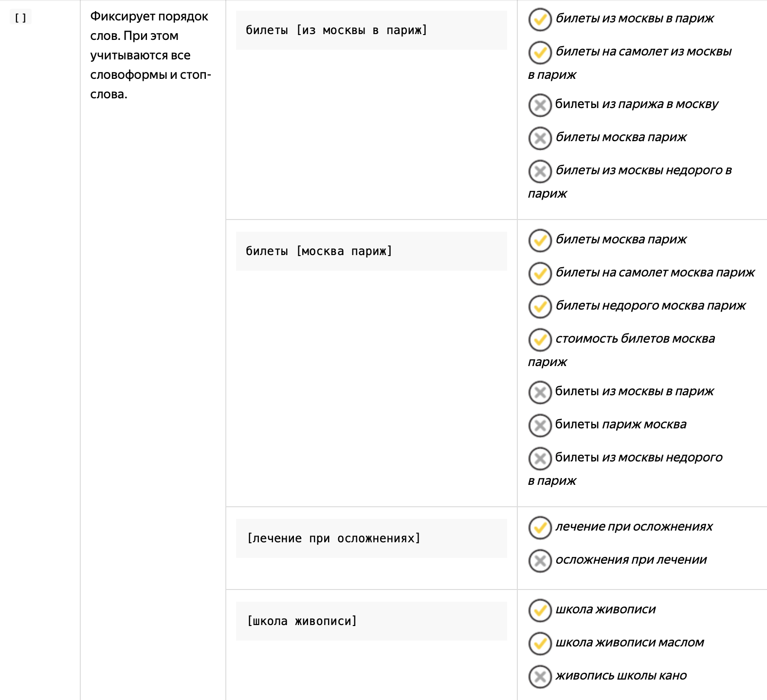Click check icon beside italic 'билеты из москвы в париж'
This screenshot has width=767, height=700.
(540, 20)
